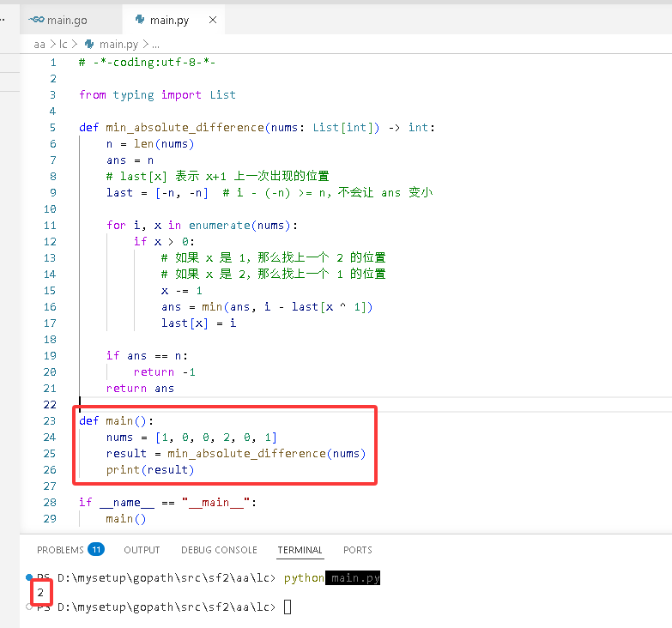
Task: Click the '# -*-coding:utf-8-*-' comment
Action: coord(148,63)
